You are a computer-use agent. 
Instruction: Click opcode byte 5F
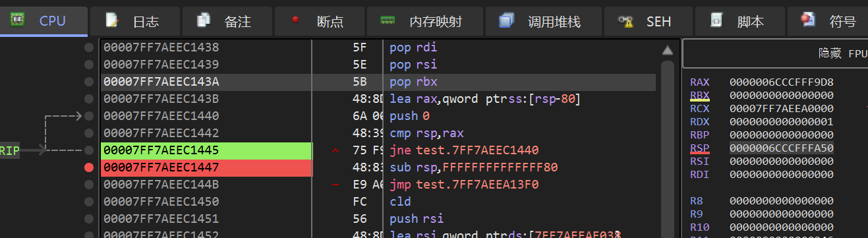point(360,47)
